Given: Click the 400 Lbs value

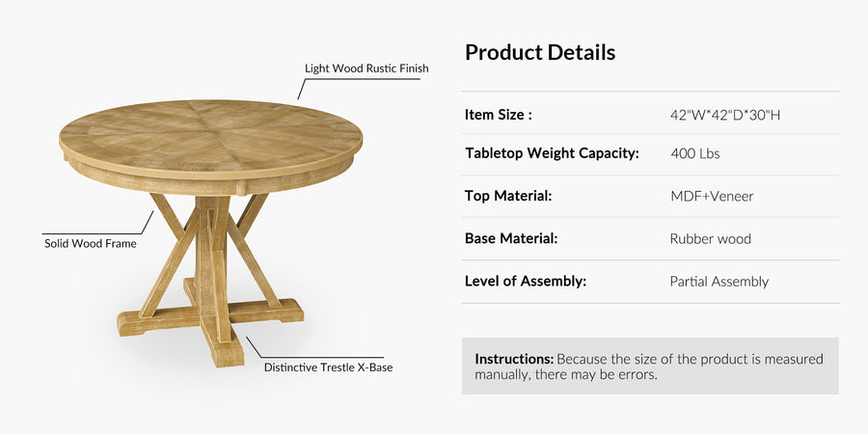Looking at the screenshot, I should pos(694,153).
